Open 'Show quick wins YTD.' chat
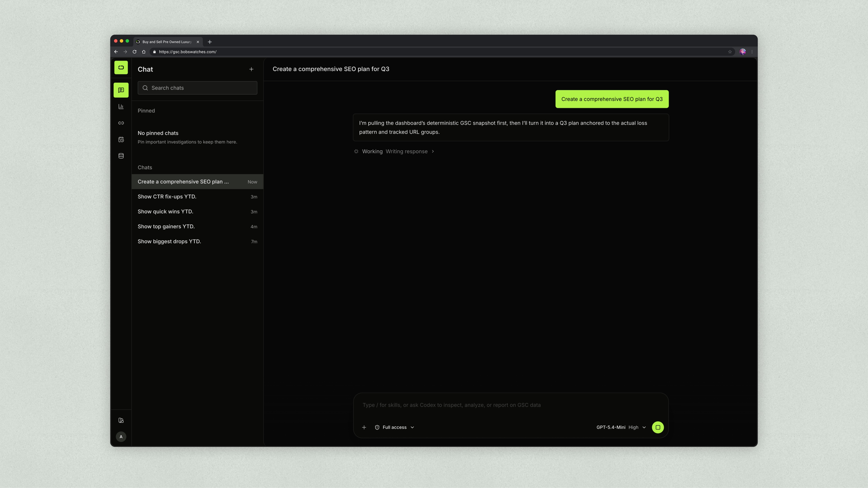Screen dimensions: 868x488 pos(198,212)
